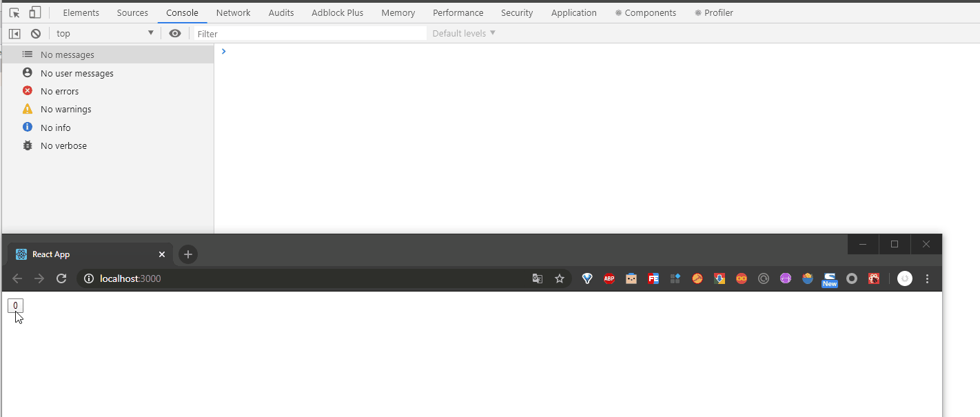Open the red React DevTools extension icon
Image resolution: width=980 pixels, height=417 pixels.
pos(874,278)
